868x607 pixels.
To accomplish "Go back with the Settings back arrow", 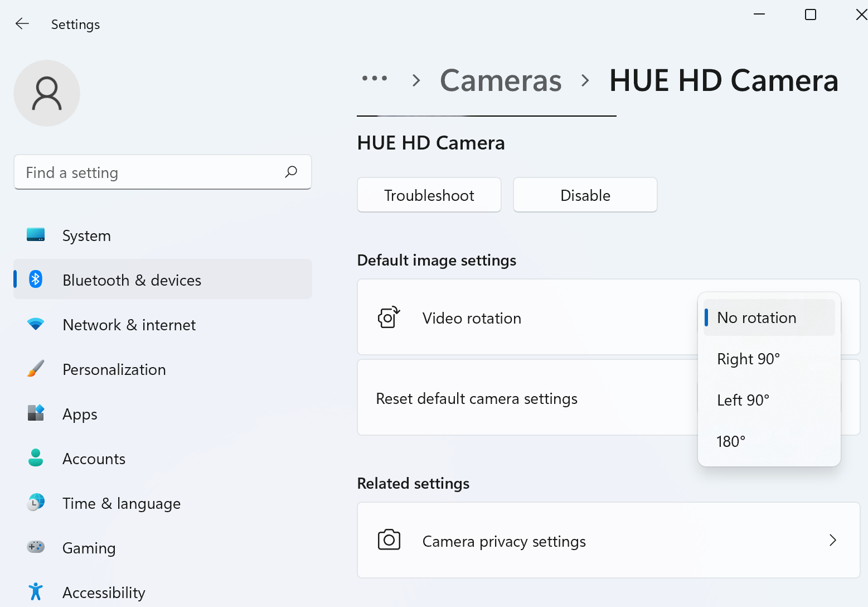I will pyautogui.click(x=22, y=23).
